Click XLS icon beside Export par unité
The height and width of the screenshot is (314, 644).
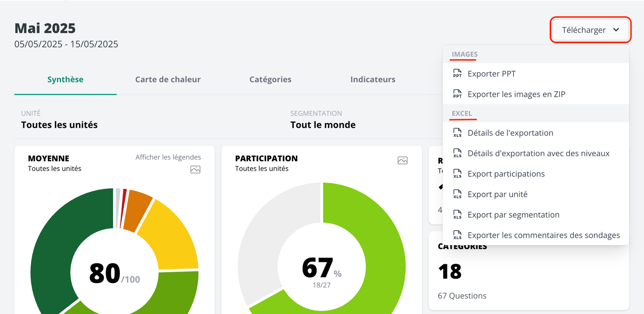point(458,194)
